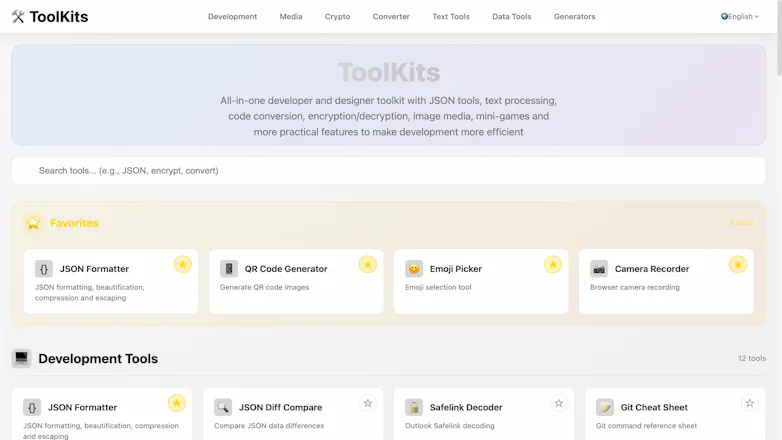
Task: Favorite the Safelink Decoder tool
Action: pyautogui.click(x=559, y=403)
